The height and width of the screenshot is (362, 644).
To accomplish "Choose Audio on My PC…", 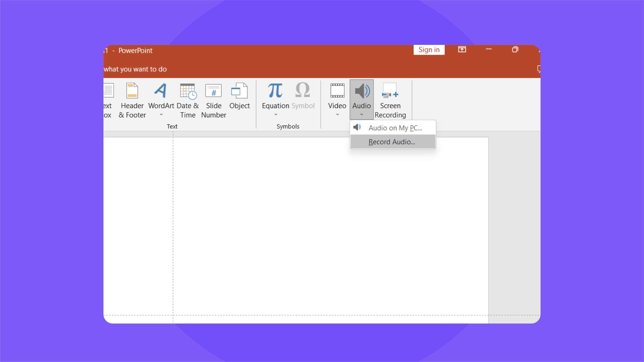I will pos(393,128).
